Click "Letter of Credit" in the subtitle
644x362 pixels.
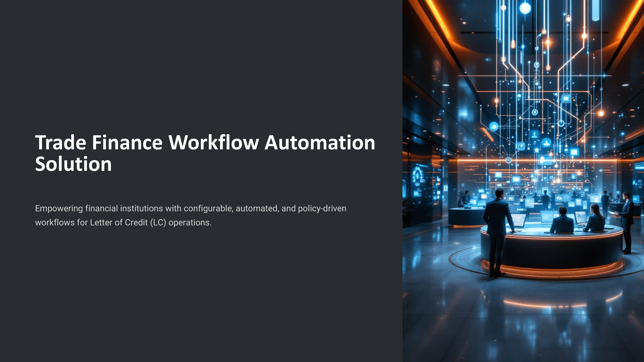[x=119, y=222]
